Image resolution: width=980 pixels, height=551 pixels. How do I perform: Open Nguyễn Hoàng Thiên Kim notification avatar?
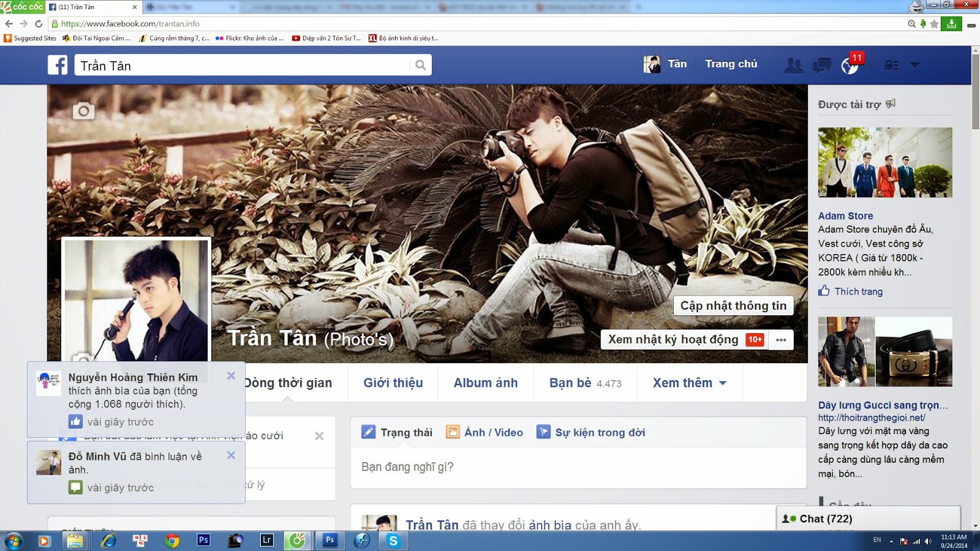click(48, 383)
